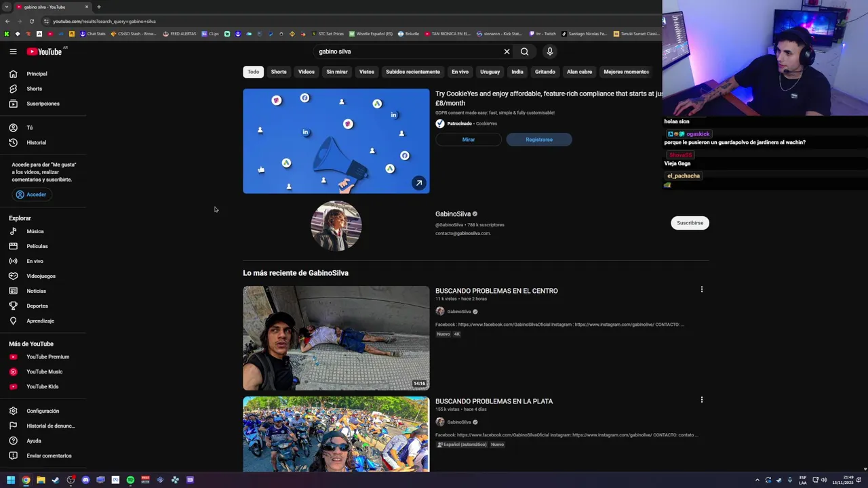The width and height of the screenshot is (868, 488).
Task: Select the Subidos recientemente filter chip
Action: pyautogui.click(x=413, y=72)
